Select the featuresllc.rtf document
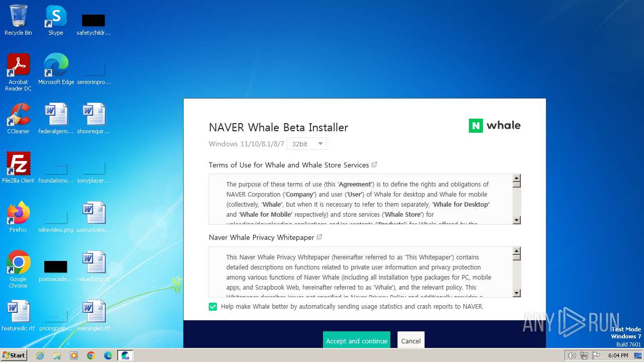This screenshot has height=362, width=644. pos(18,316)
